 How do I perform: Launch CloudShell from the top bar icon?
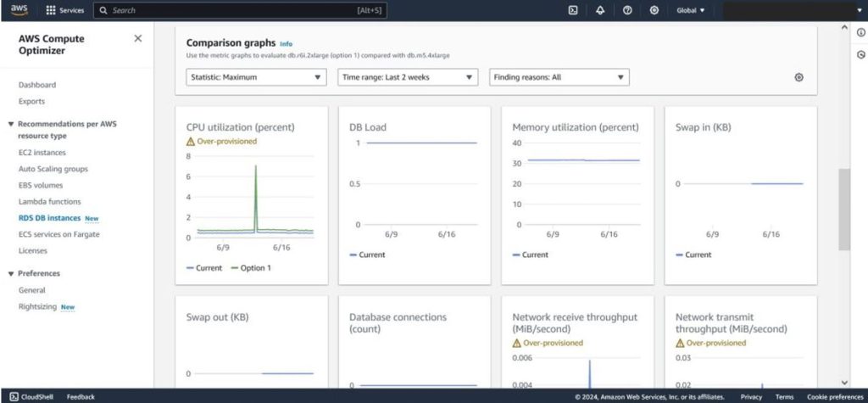pyautogui.click(x=574, y=10)
